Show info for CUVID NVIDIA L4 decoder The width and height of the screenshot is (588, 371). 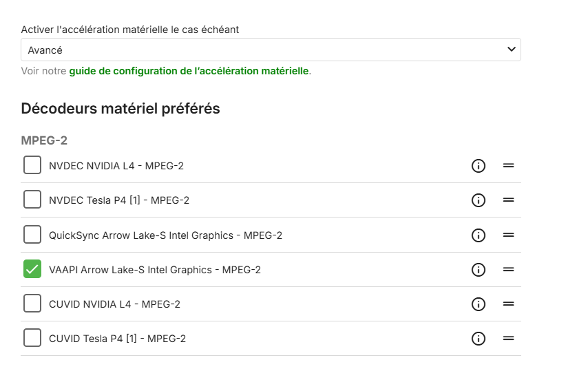pos(479,304)
